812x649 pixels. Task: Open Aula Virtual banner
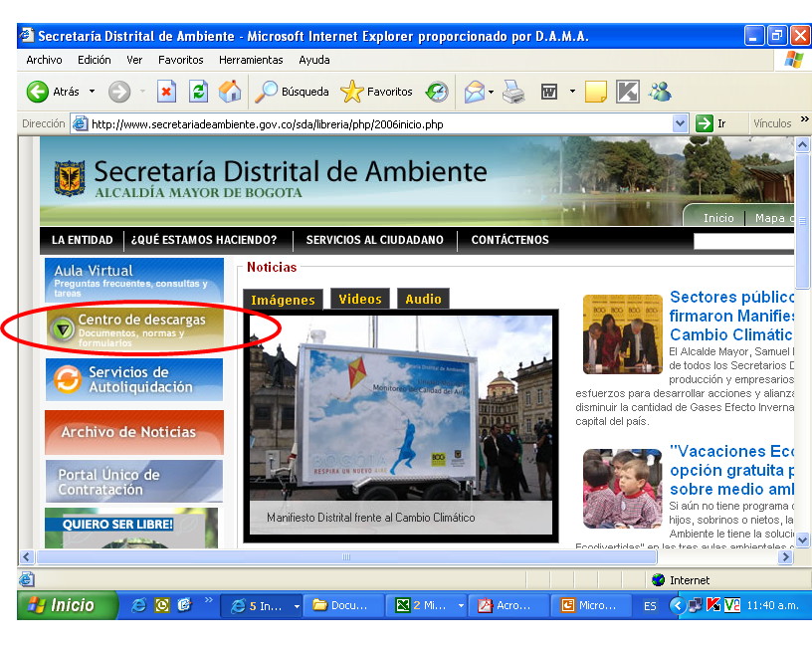coord(134,280)
